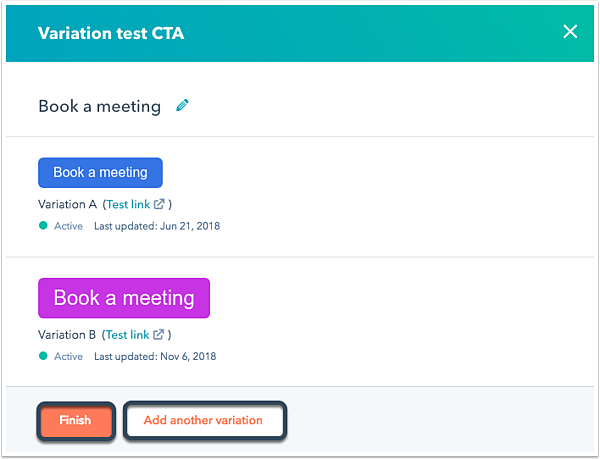Click the Book a meeting CTA name heading

(99, 106)
